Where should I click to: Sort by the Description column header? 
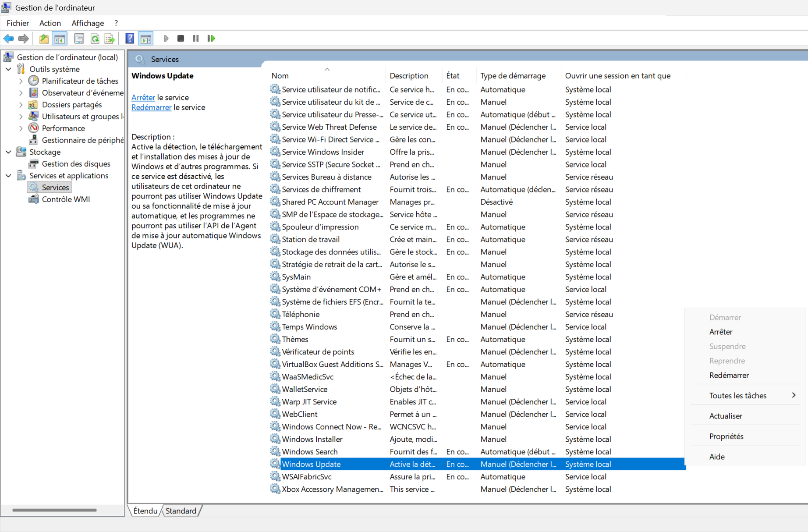414,75
